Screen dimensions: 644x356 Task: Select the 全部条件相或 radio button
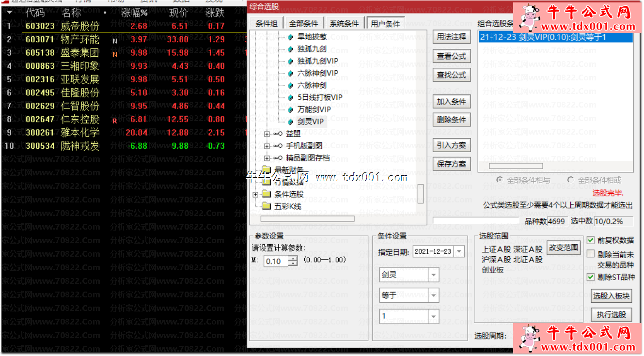click(x=570, y=180)
